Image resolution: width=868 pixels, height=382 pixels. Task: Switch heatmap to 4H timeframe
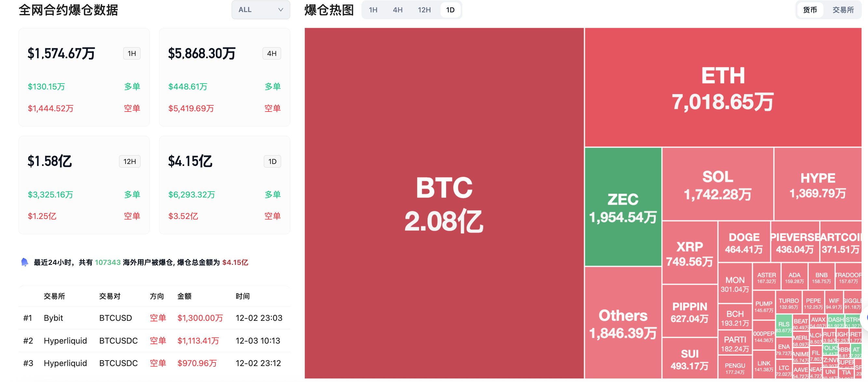[398, 10]
